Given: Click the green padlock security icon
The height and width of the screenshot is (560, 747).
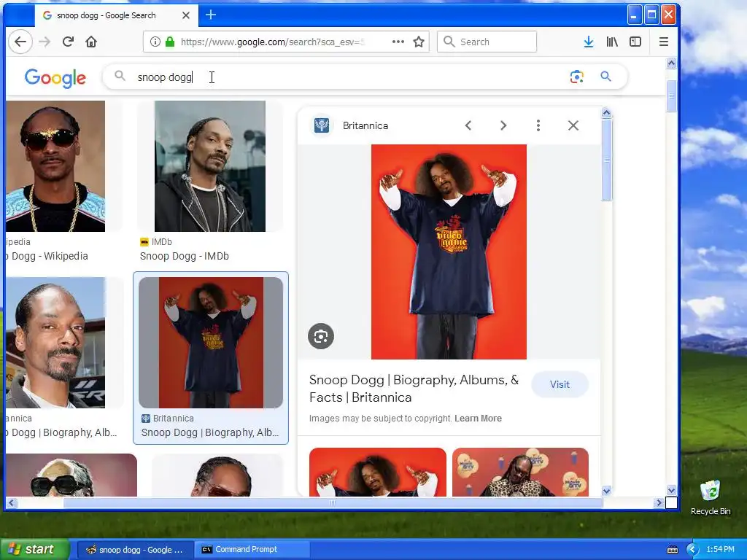Looking at the screenshot, I should tap(170, 42).
